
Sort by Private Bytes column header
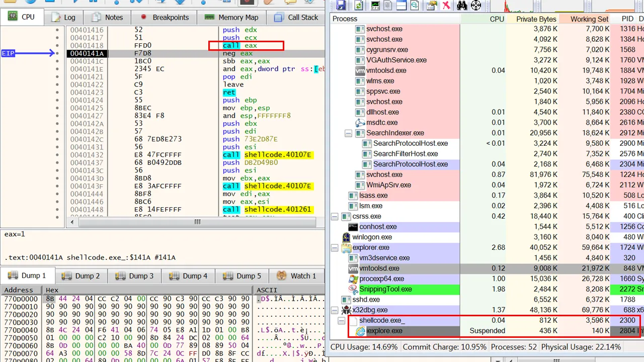536,19
